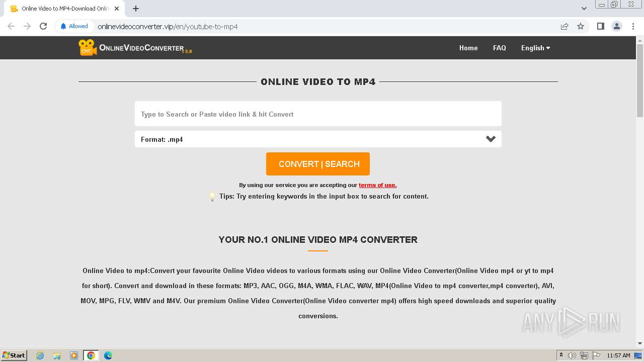Click the lightbulb tips icon
Viewport: 644px width, 362px height.
(212, 197)
